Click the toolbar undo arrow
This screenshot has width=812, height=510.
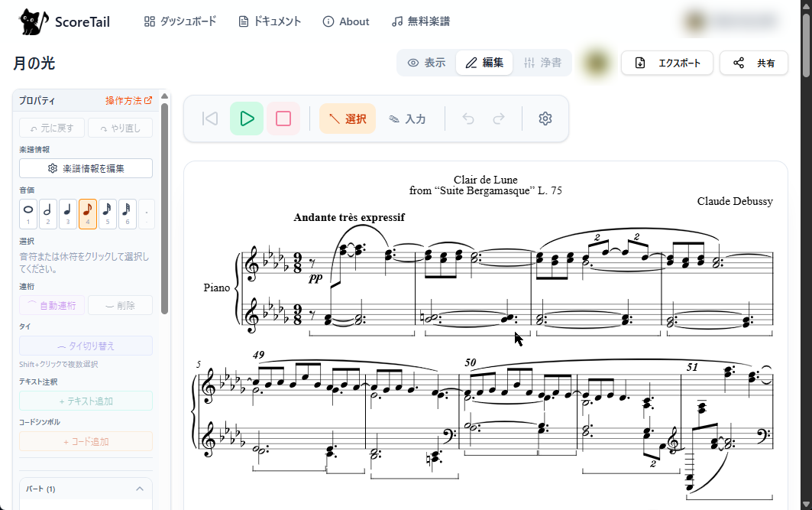[x=468, y=119]
